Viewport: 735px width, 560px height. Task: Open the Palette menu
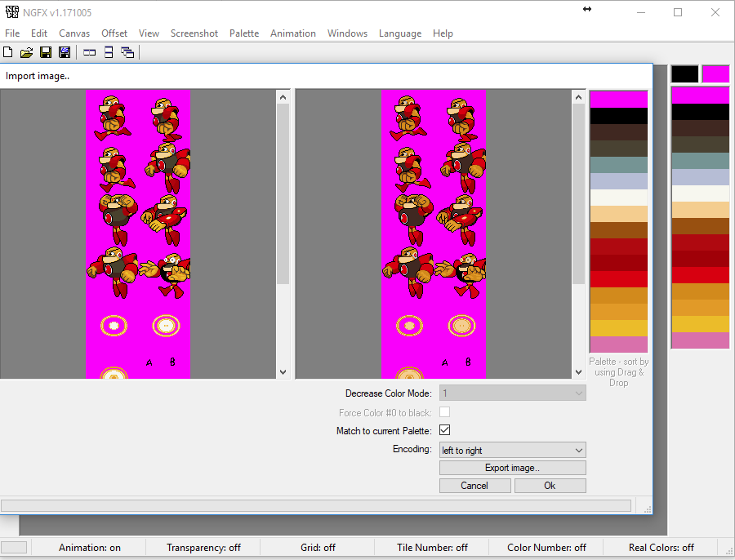click(243, 33)
